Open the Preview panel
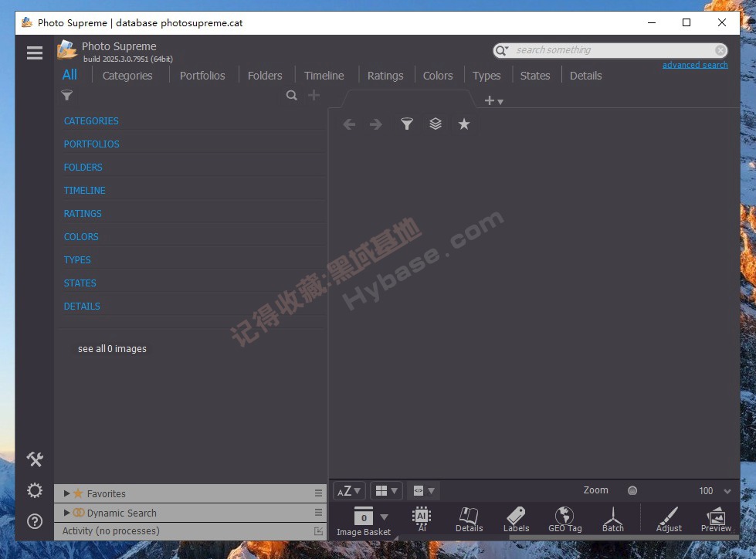The width and height of the screenshot is (756, 559). click(x=716, y=520)
